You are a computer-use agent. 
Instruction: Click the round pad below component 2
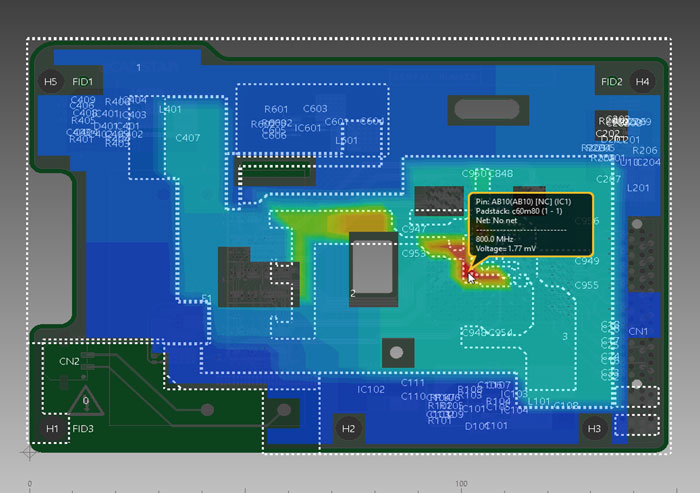[396, 353]
